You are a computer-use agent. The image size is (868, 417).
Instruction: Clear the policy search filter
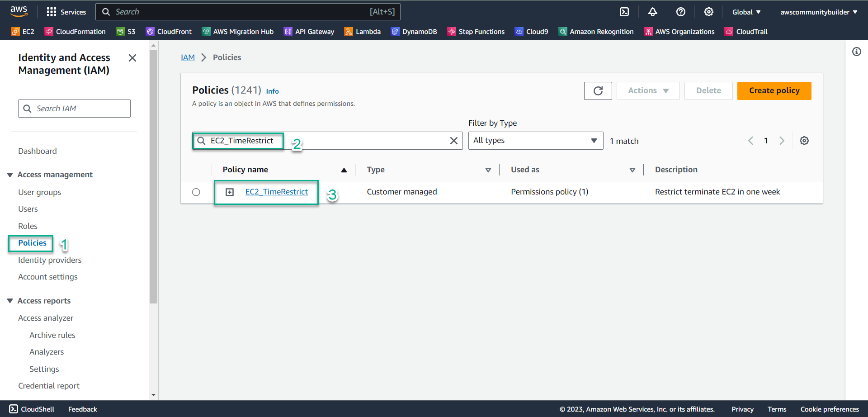(454, 141)
